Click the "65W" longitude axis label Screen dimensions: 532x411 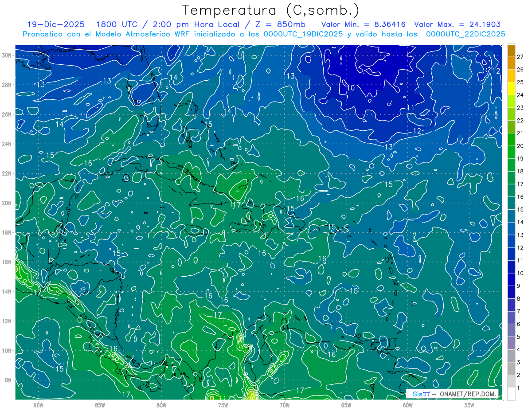pos(346,405)
